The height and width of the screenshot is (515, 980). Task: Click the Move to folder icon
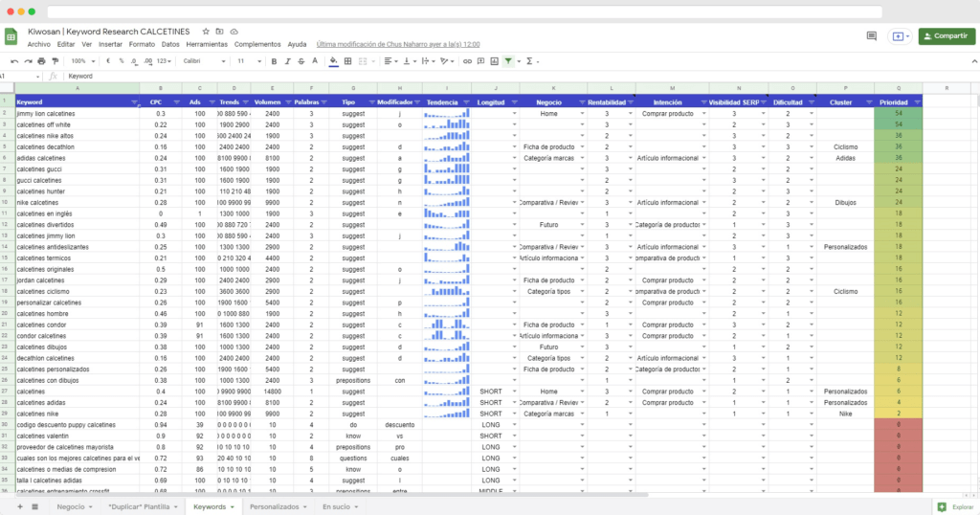(219, 32)
